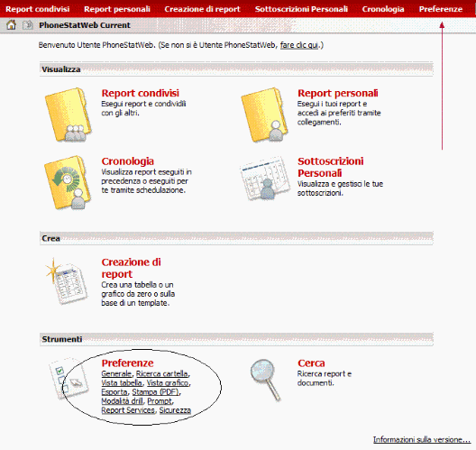Image resolution: width=476 pixels, height=450 pixels.
Task: Open the Generale preferences link
Action: 116,373
